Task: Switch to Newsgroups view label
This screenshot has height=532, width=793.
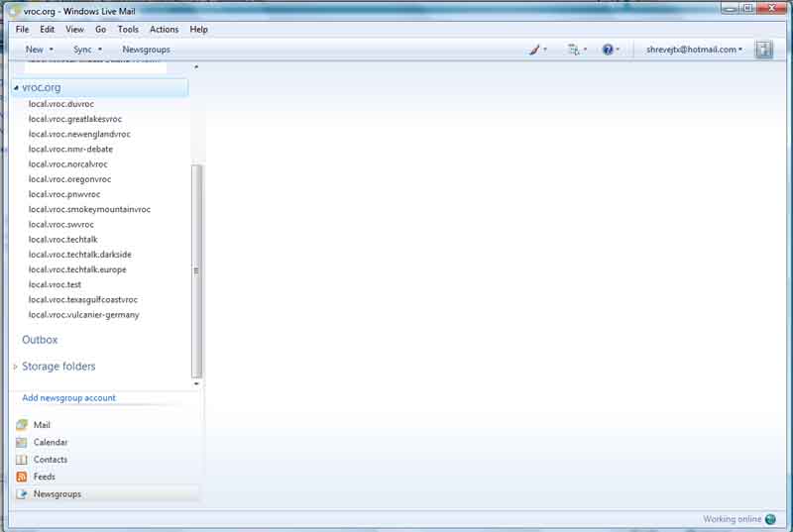Action: click(x=57, y=494)
